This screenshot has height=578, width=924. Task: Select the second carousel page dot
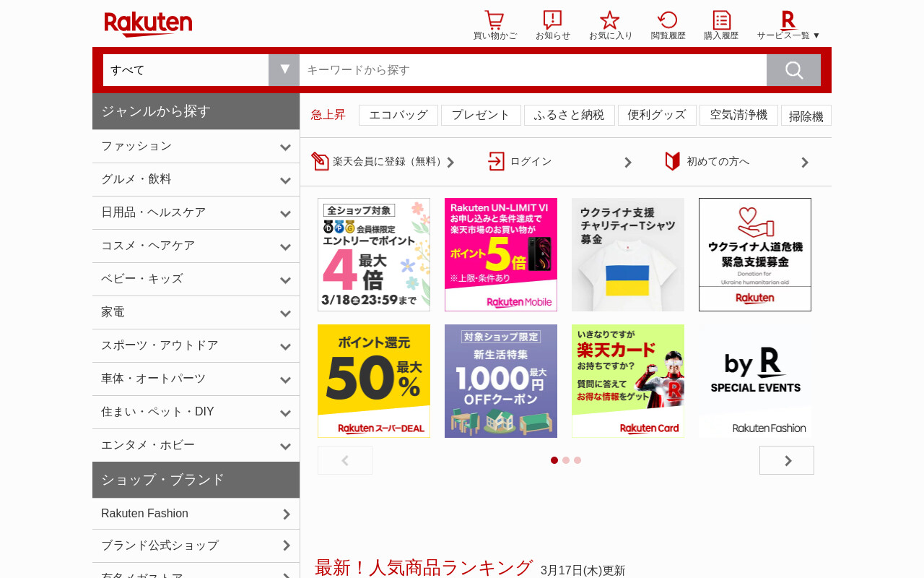click(x=566, y=460)
